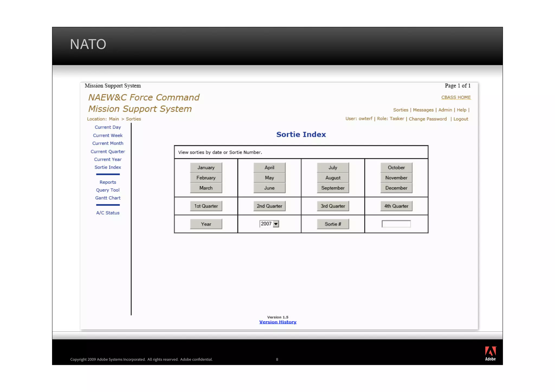
Task: View sorties for 4th Quarter
Action: [x=396, y=206]
